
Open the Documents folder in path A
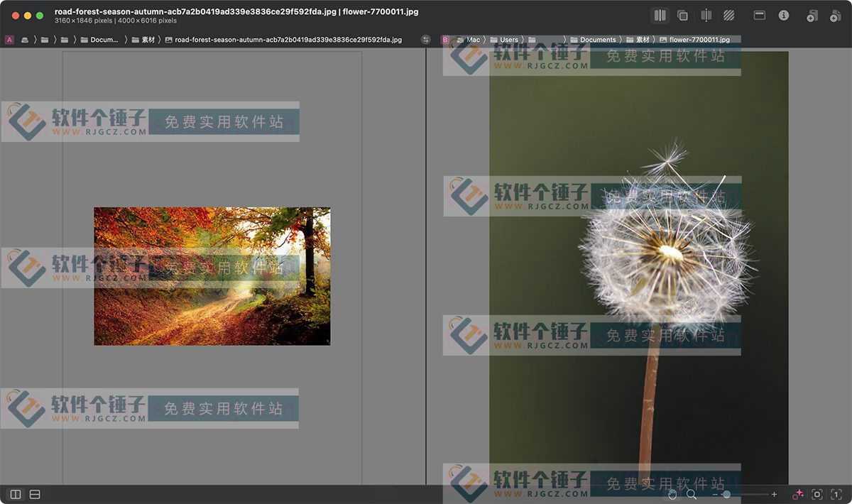pyautogui.click(x=99, y=40)
